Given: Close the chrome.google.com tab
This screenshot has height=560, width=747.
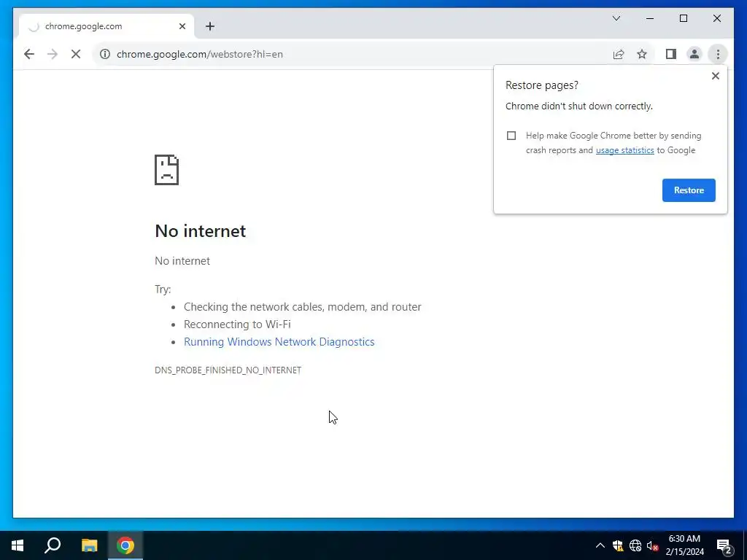Looking at the screenshot, I should point(182,26).
